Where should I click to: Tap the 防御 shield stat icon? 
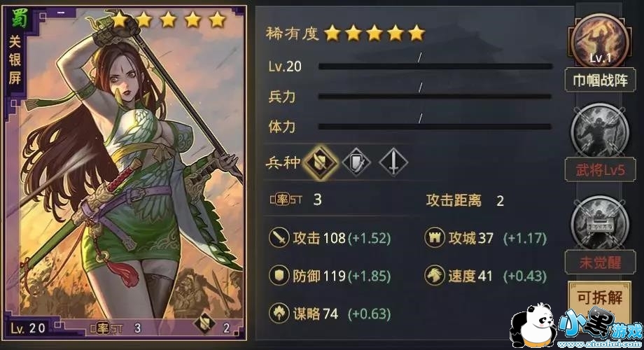point(279,275)
